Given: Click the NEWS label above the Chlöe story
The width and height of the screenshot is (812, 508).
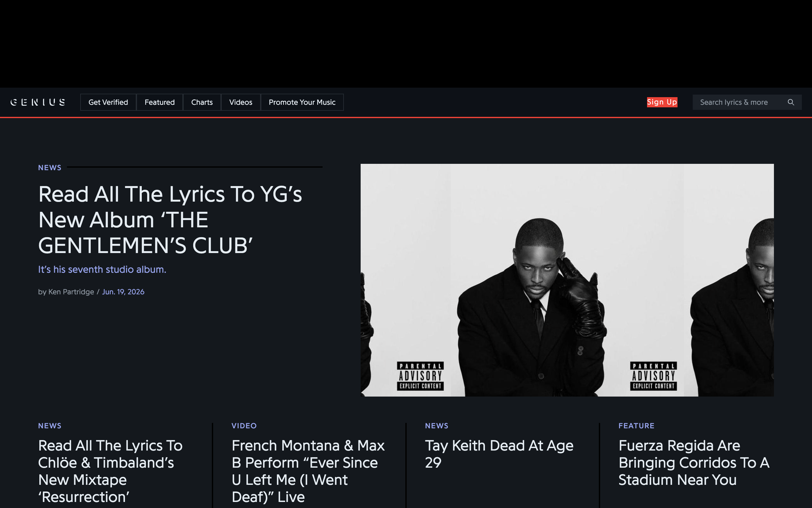Looking at the screenshot, I should (x=50, y=426).
